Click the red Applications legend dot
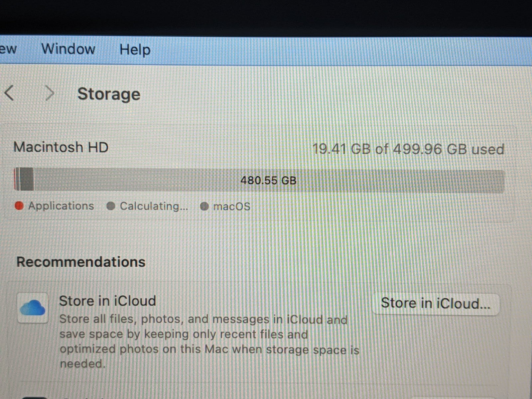The width and height of the screenshot is (532, 399). (19, 206)
